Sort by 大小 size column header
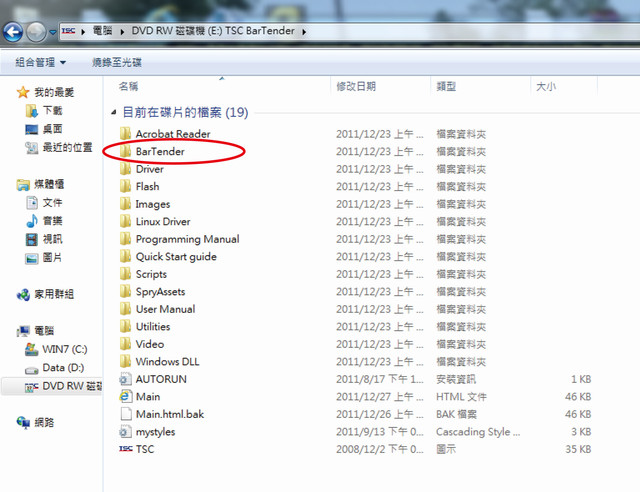This screenshot has width=640, height=492. tap(546, 87)
